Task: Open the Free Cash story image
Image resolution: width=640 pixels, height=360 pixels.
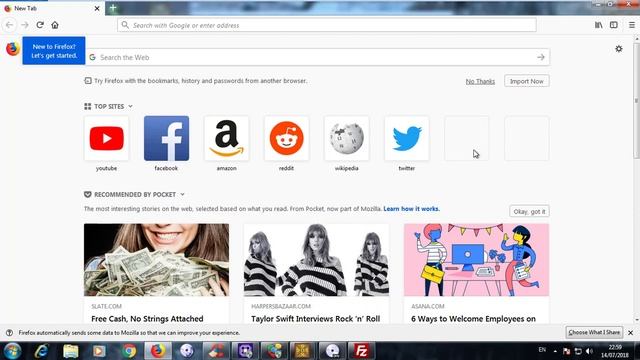Action: (x=156, y=260)
